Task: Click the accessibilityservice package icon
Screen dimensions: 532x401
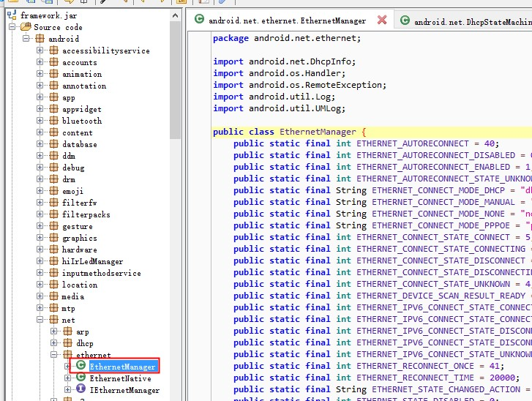Action: click(x=53, y=50)
